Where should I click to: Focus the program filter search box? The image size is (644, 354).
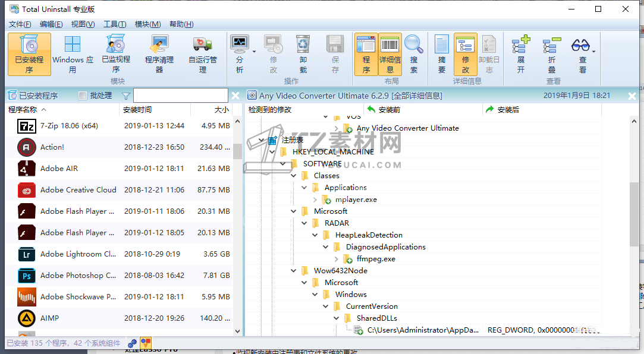(x=181, y=96)
